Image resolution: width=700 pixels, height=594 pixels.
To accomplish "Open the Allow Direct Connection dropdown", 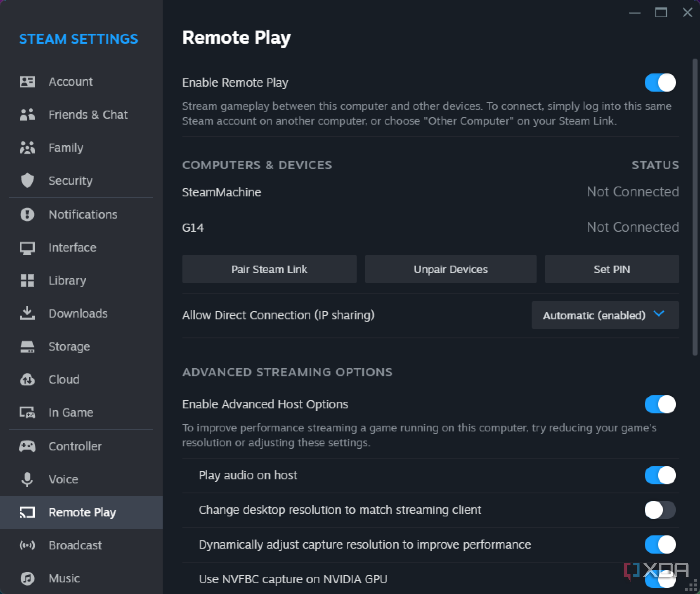I will [605, 315].
